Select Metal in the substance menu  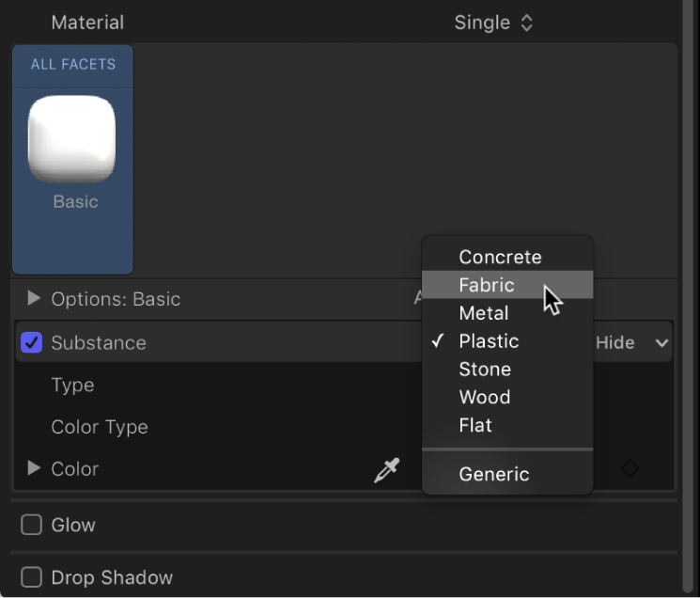(484, 313)
